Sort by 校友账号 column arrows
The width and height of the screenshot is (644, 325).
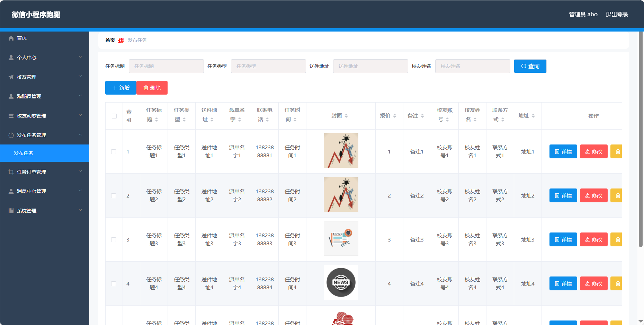click(x=447, y=120)
